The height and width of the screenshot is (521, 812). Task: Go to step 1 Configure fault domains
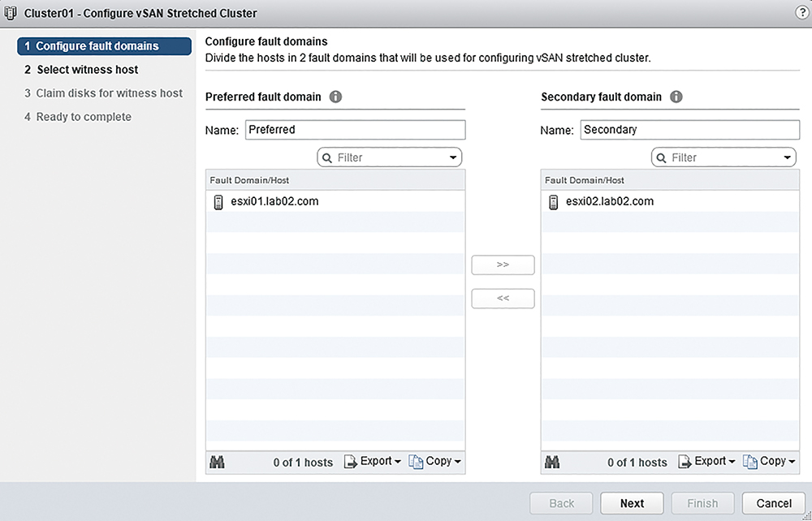(x=104, y=46)
